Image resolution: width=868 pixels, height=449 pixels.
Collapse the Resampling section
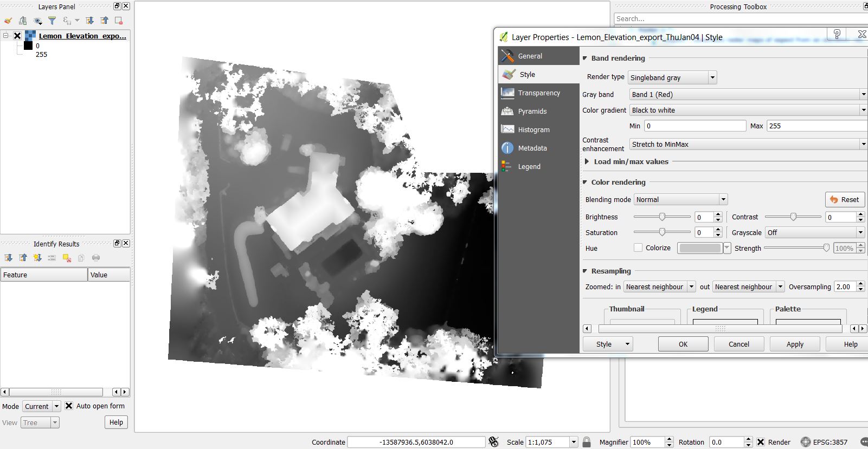pos(585,271)
